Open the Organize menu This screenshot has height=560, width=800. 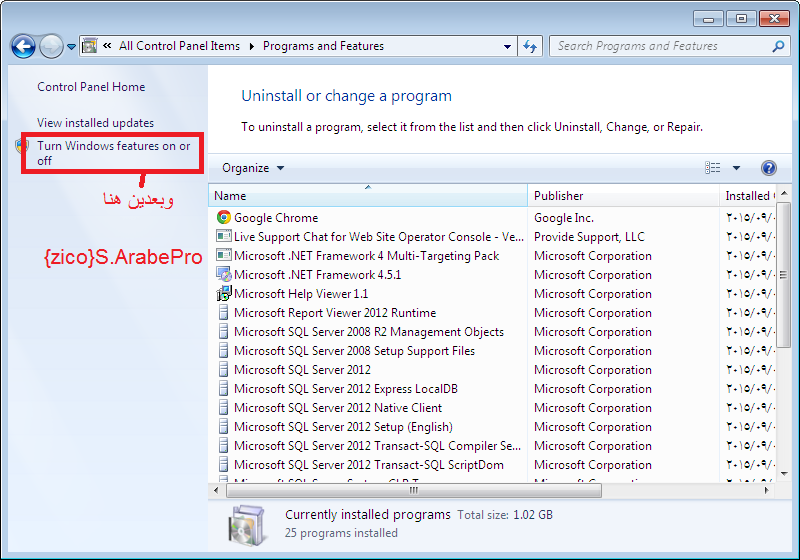click(253, 168)
